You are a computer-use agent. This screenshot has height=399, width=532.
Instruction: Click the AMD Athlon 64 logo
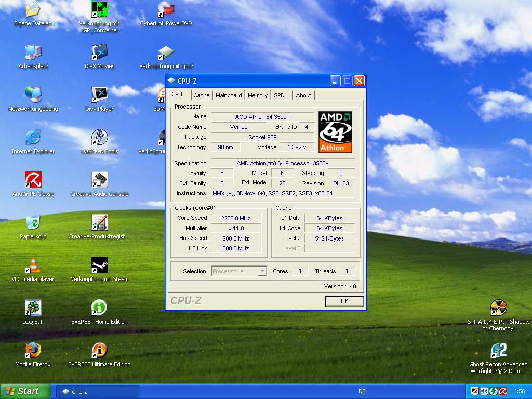pyautogui.click(x=335, y=132)
